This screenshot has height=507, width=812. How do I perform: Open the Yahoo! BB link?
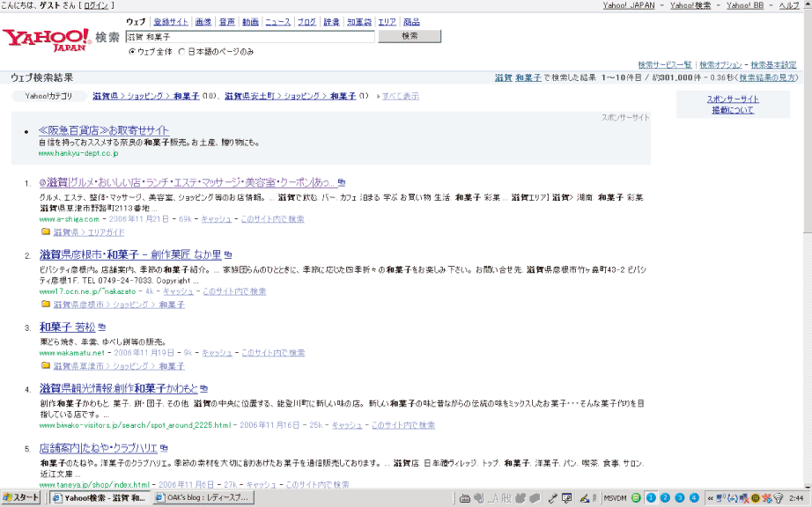[x=745, y=5]
